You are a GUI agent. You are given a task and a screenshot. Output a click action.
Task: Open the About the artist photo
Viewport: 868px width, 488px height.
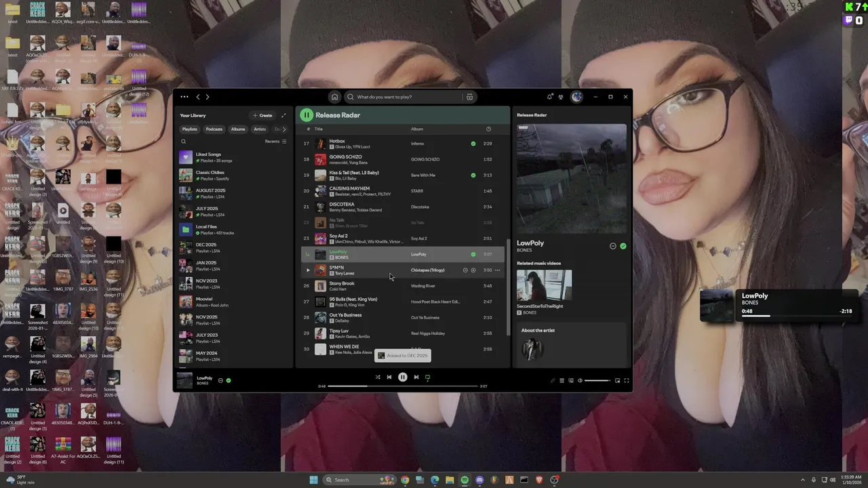pos(532,348)
